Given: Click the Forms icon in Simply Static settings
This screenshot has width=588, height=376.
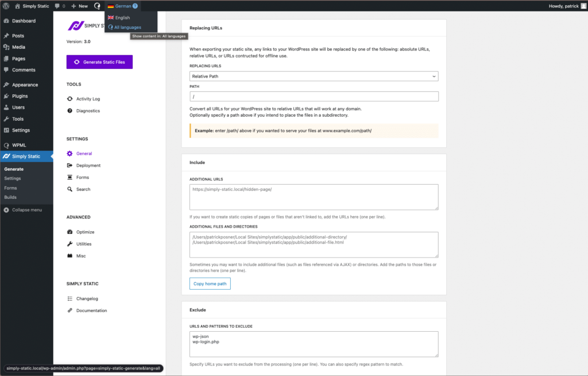Looking at the screenshot, I should click(69, 177).
